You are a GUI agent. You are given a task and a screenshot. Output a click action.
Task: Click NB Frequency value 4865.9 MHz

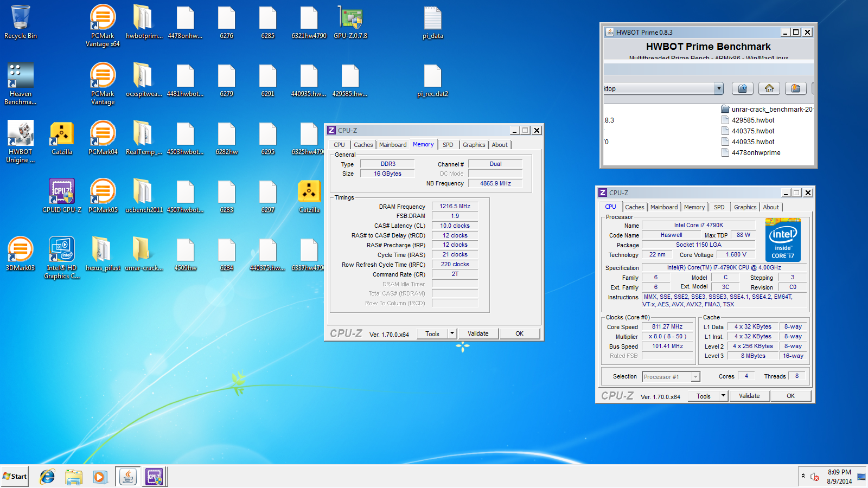click(x=495, y=183)
